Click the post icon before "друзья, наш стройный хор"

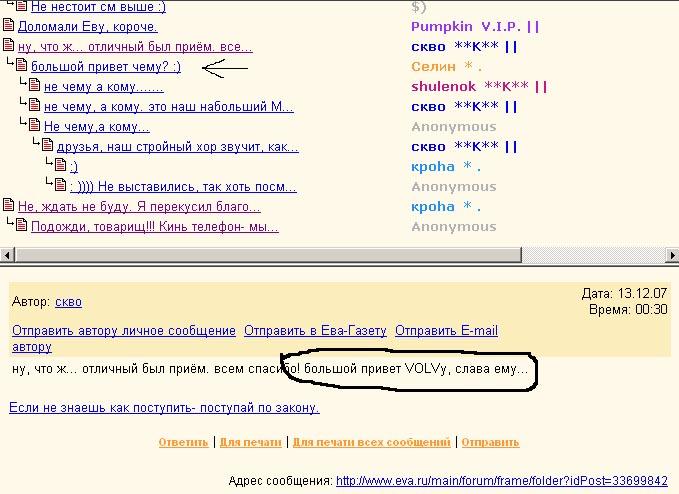coord(47,147)
